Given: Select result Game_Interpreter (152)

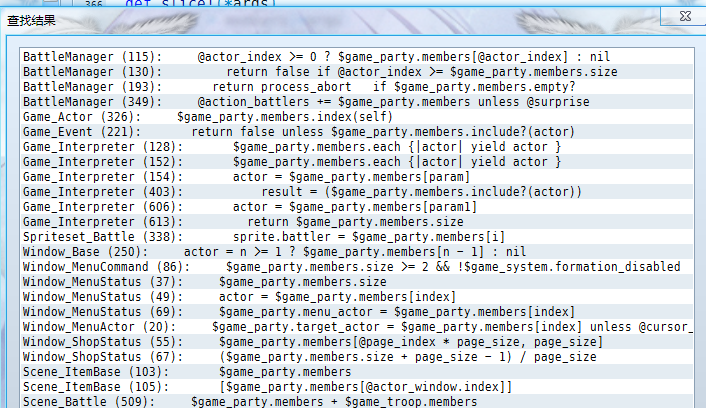Looking at the screenshot, I should click(356, 162).
